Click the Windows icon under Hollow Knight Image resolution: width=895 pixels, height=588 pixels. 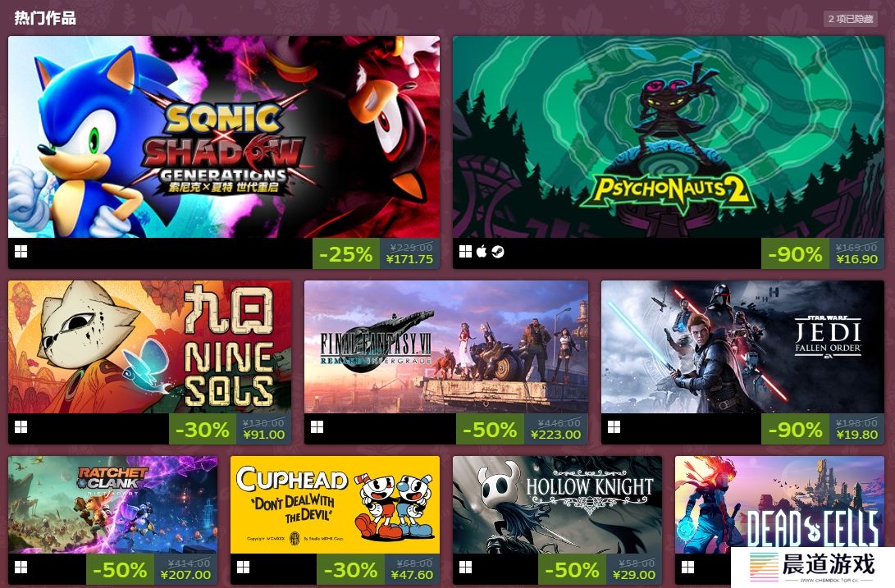[466, 567]
